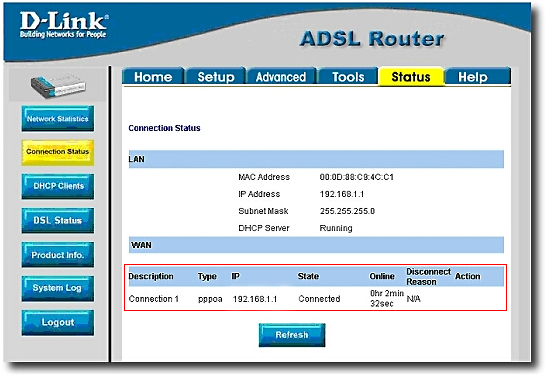The image size is (545, 374).
Task: Click the D-Link logo
Action: pos(64,24)
